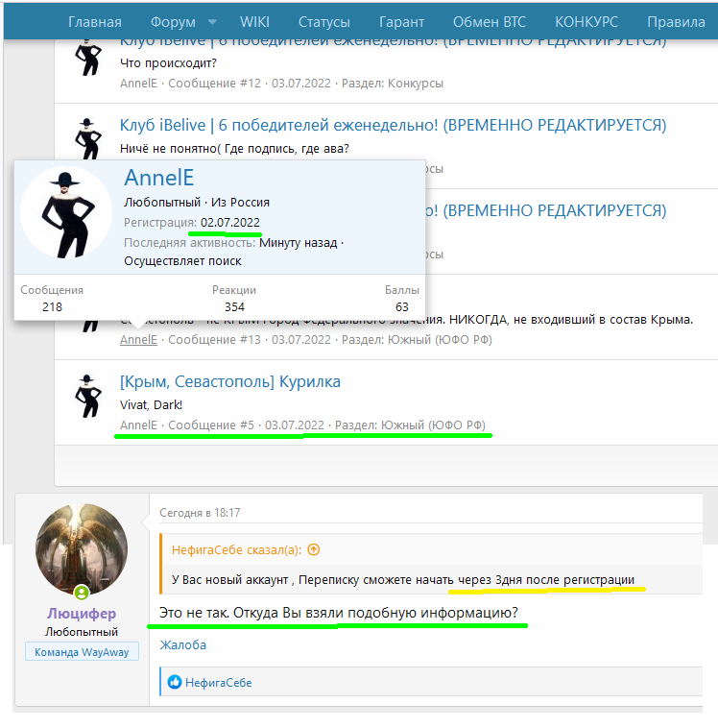The image size is (718, 728).
Task: Click 'Что происходит?' post snippet
Action: (x=168, y=63)
